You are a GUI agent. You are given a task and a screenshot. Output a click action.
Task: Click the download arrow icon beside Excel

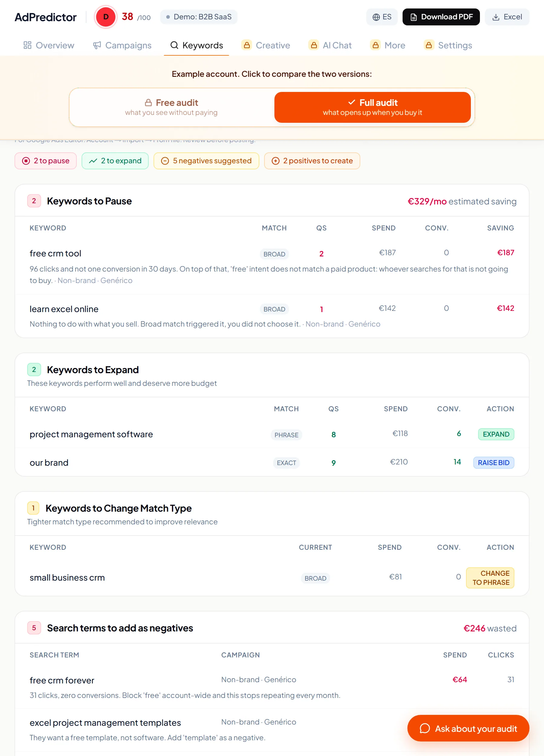(x=496, y=17)
